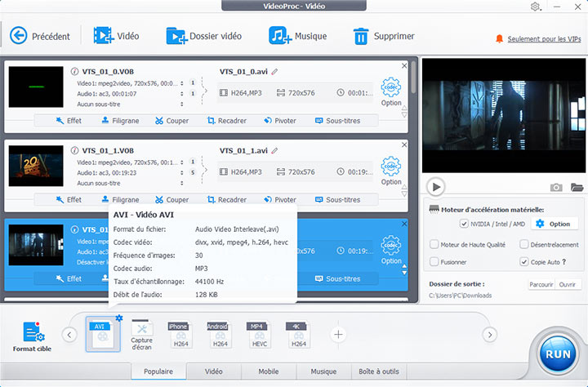Enable Moteur de Haute Qualité
This screenshot has width=588, height=387.
[434, 244]
